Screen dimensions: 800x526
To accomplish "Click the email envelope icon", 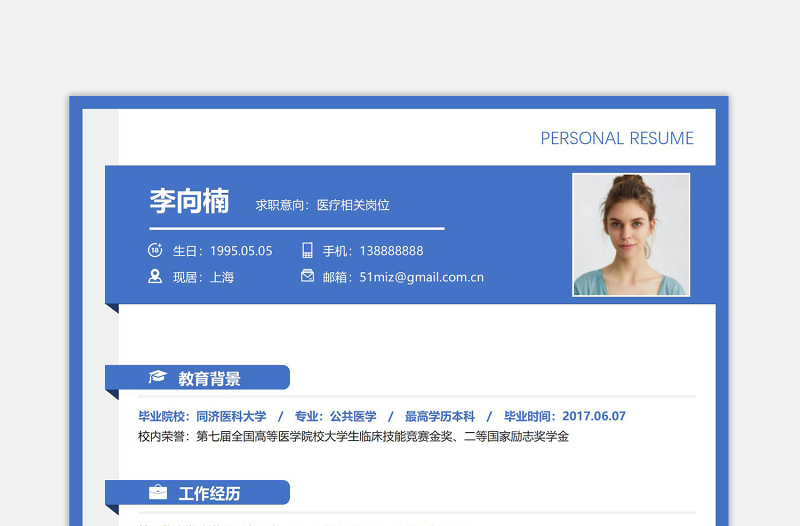I will click(307, 276).
